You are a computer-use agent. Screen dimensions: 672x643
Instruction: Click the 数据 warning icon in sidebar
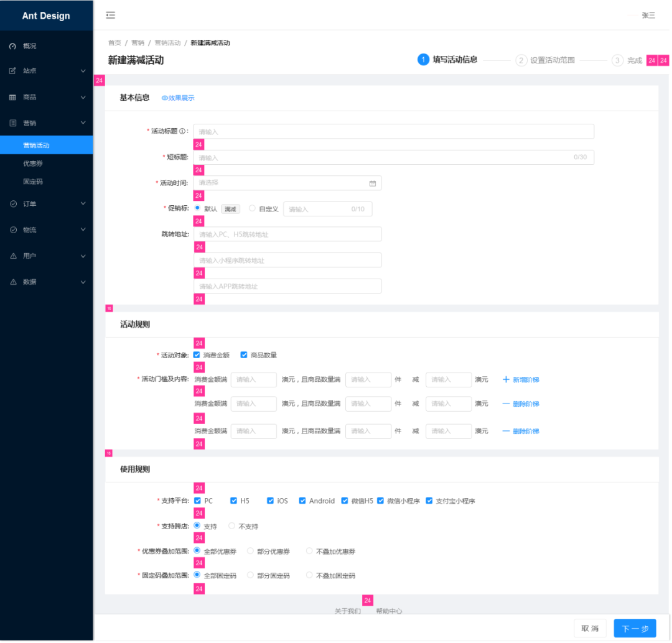(13, 282)
